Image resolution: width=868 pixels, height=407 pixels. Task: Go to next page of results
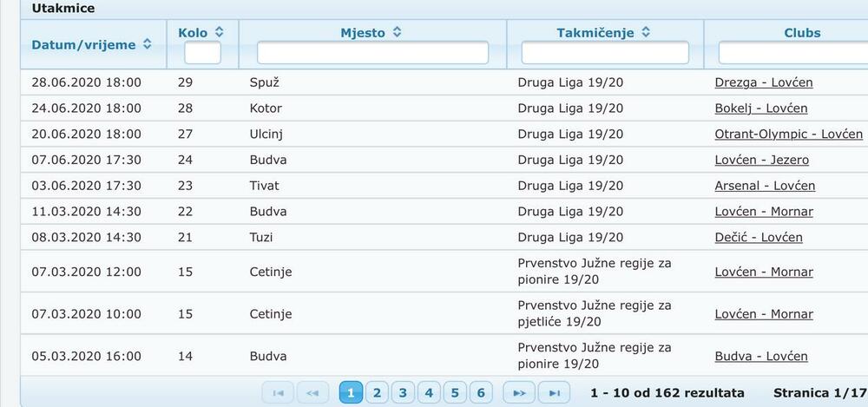(519, 393)
